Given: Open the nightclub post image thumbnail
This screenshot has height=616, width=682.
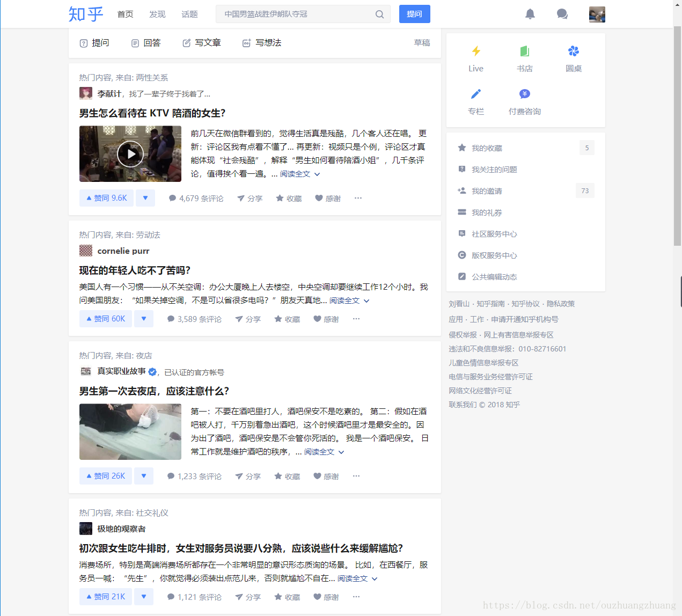Looking at the screenshot, I should tap(130, 432).
